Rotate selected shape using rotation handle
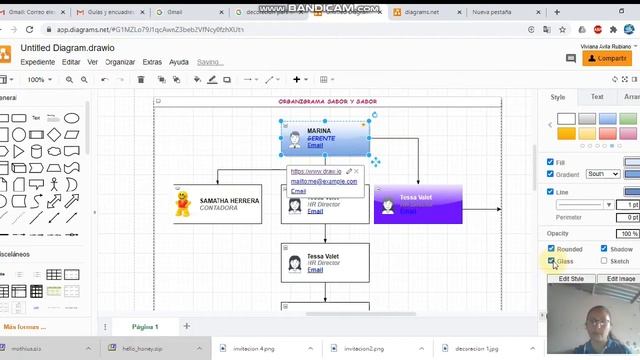The image size is (640, 360). [x=374, y=115]
